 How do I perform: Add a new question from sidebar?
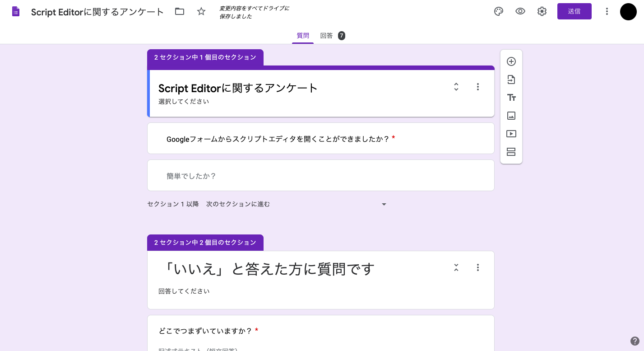point(511,61)
